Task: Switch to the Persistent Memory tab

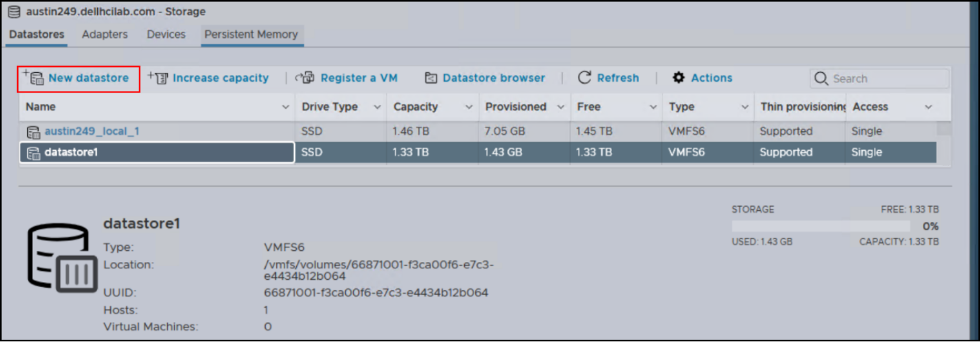Action: click(x=251, y=34)
